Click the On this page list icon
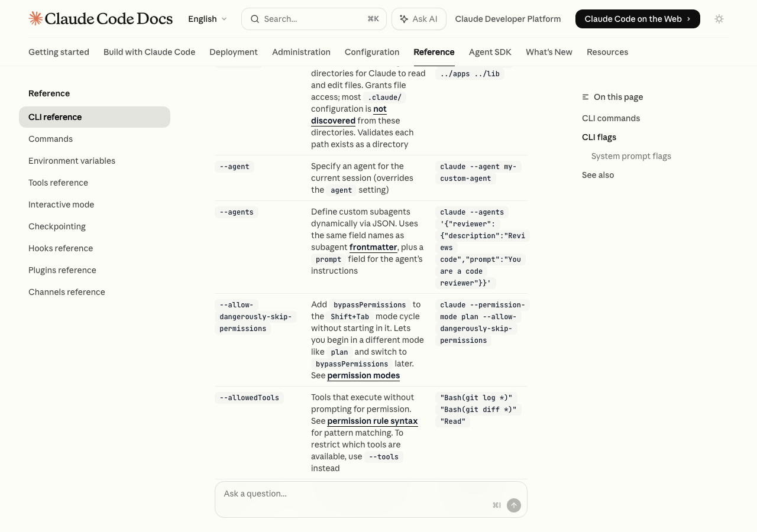757x532 pixels. (585, 97)
